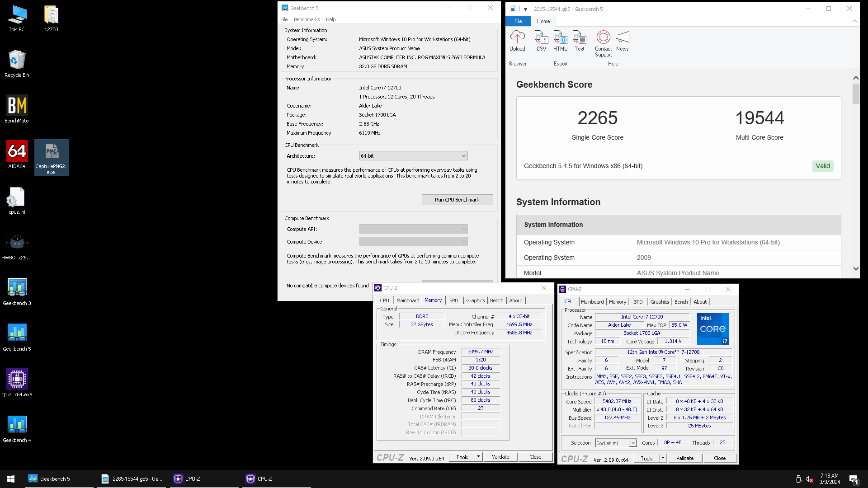868x488 pixels.
Task: Click Multi-Core Score 19544
Action: coord(759,118)
